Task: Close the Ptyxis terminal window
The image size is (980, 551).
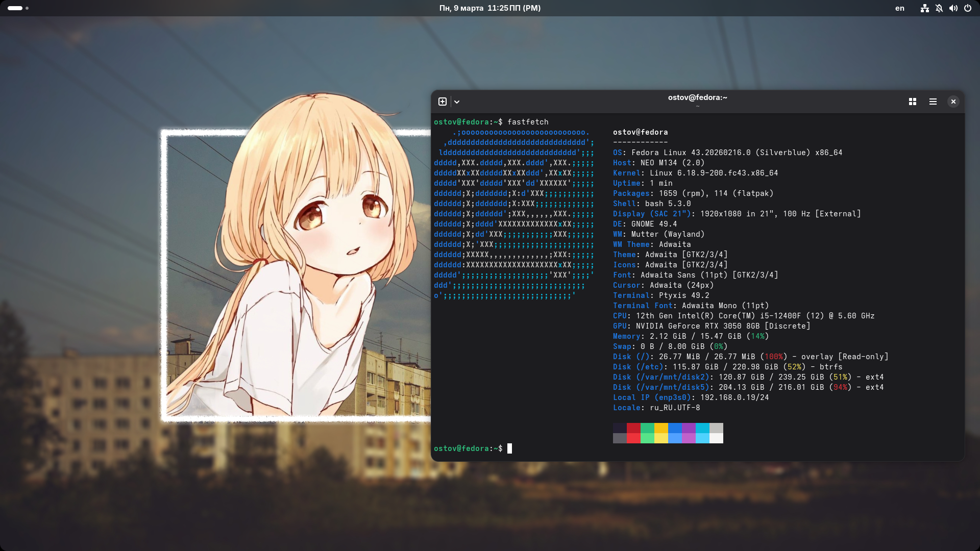Action: (953, 102)
